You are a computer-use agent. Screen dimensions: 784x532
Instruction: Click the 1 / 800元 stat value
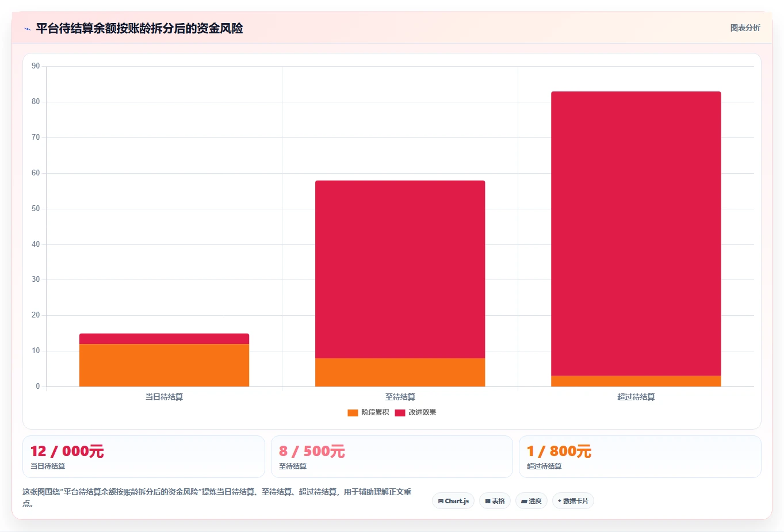pyautogui.click(x=559, y=451)
